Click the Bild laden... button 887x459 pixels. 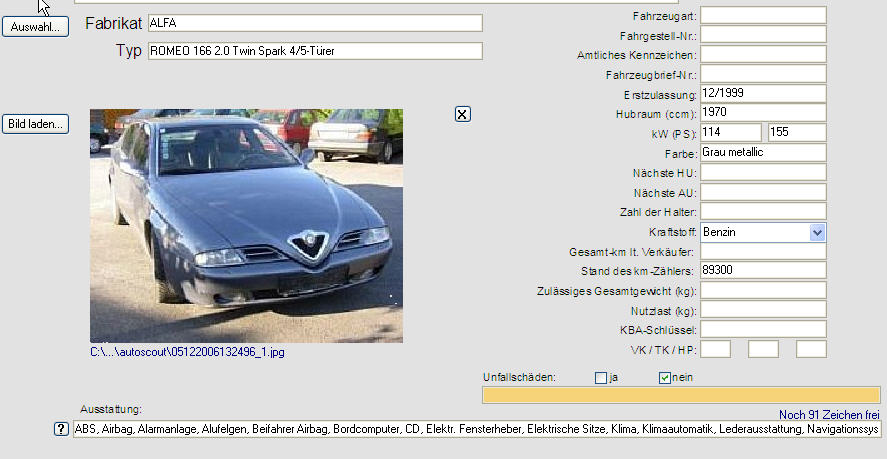pyautogui.click(x=36, y=124)
